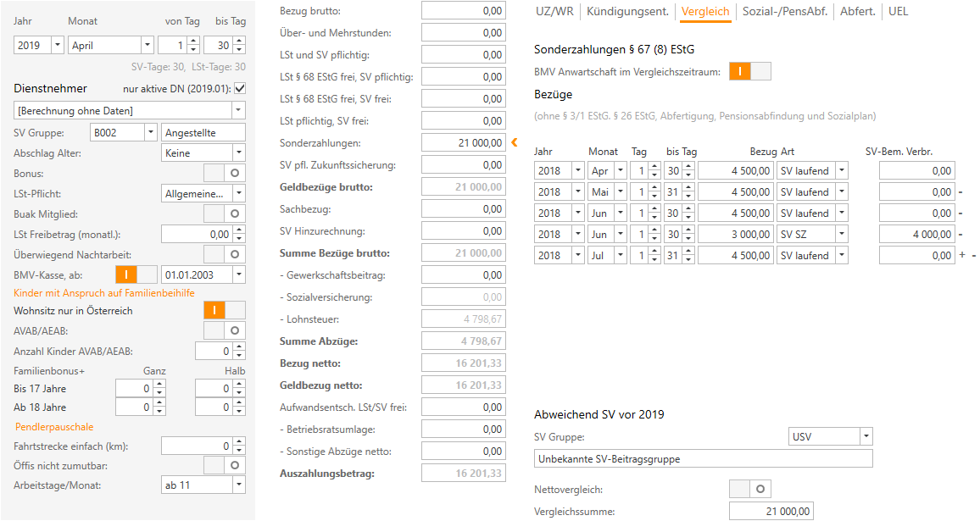This screenshot has height=521, width=980.
Task: Open Bezug Art dropdown in SV SZ row
Action: click(x=842, y=235)
